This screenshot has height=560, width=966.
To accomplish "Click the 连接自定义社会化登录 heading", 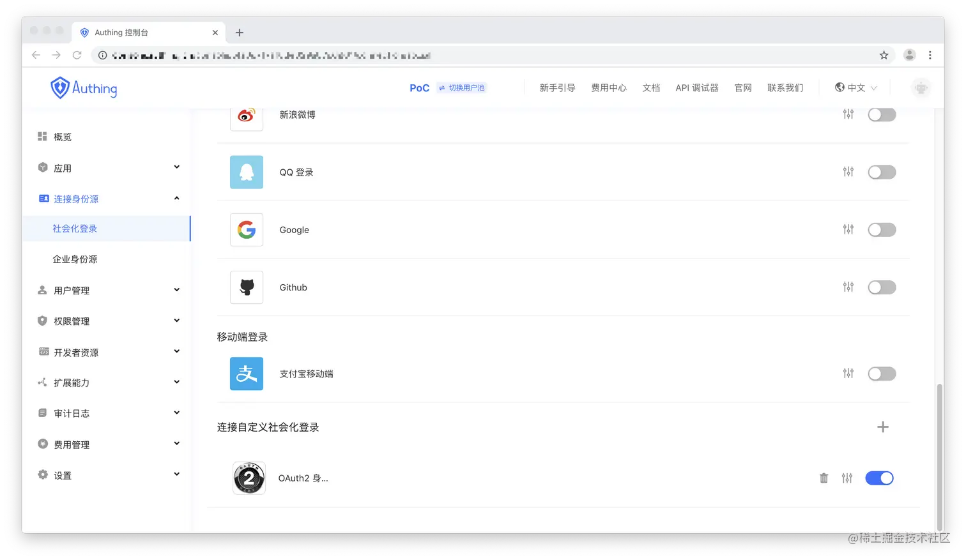I will coord(268,427).
